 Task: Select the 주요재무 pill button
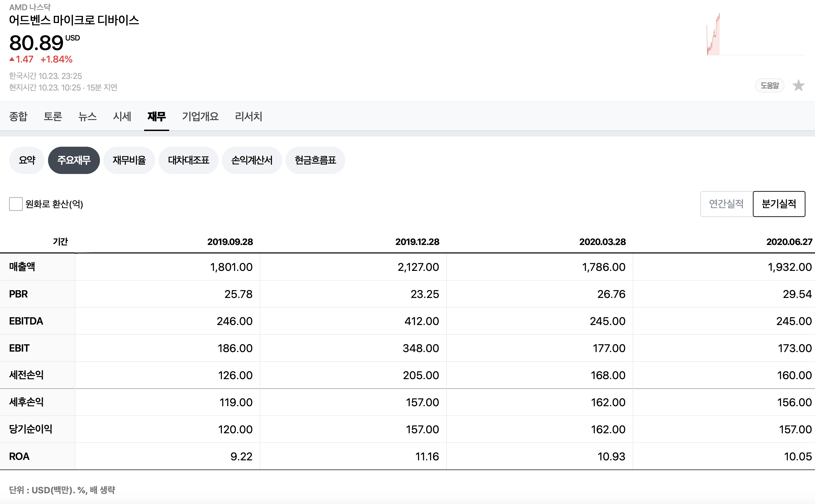(74, 160)
